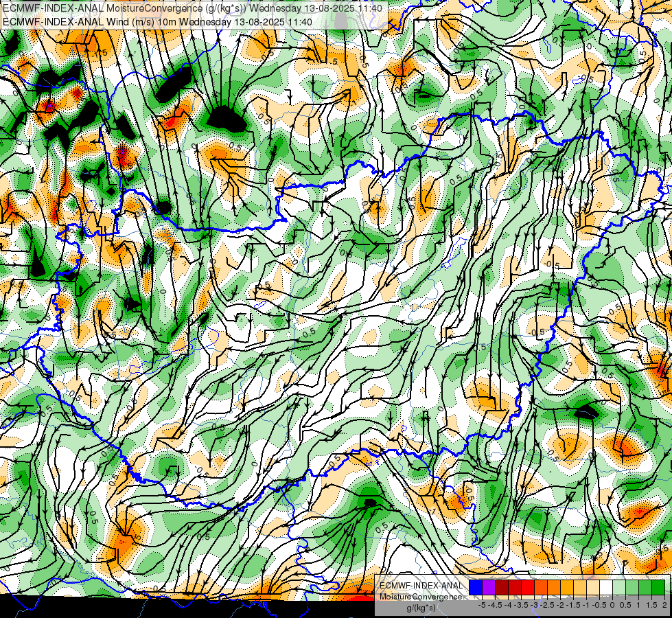
Task: Click the ECMWF-INDEX-ANAL label in the legend
Action: 421,586
